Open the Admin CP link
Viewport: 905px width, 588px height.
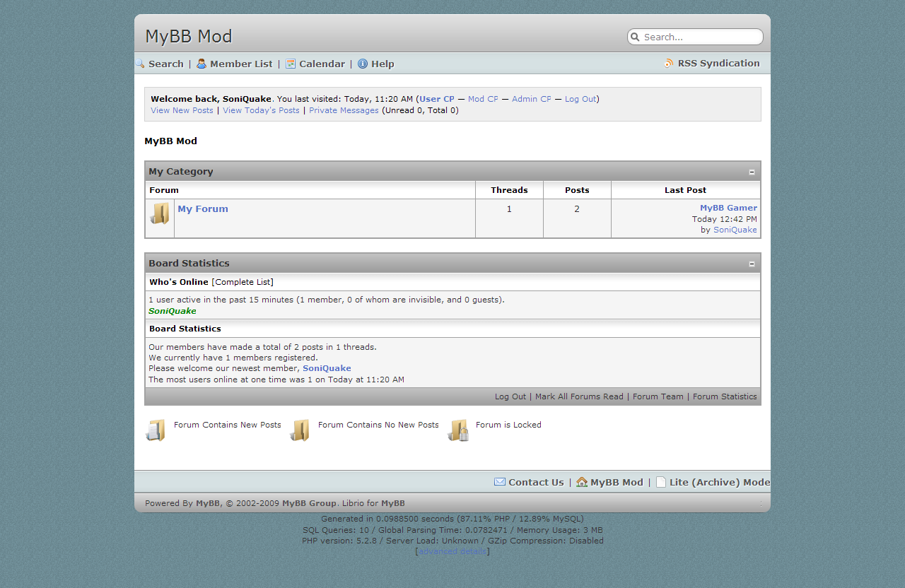tap(531, 99)
